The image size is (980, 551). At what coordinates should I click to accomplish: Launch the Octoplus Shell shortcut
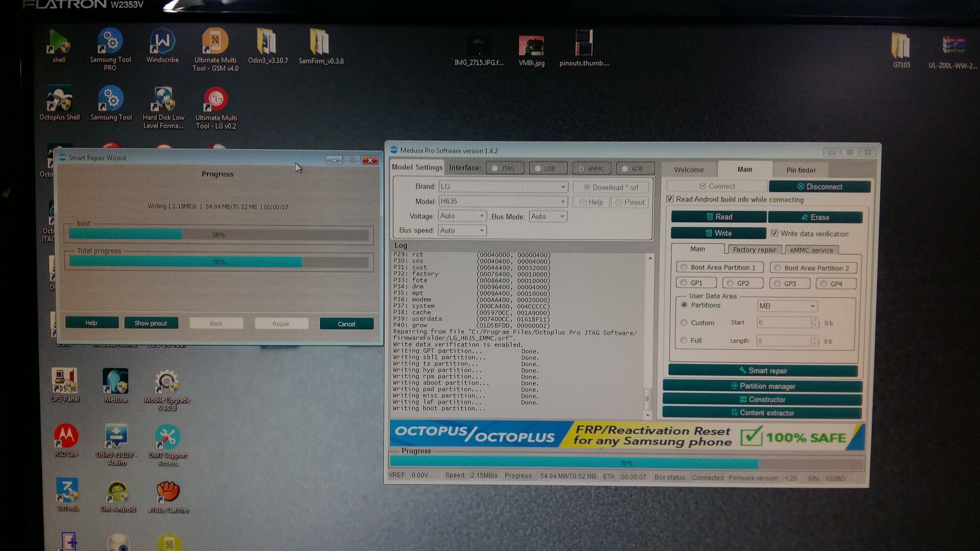click(x=60, y=103)
